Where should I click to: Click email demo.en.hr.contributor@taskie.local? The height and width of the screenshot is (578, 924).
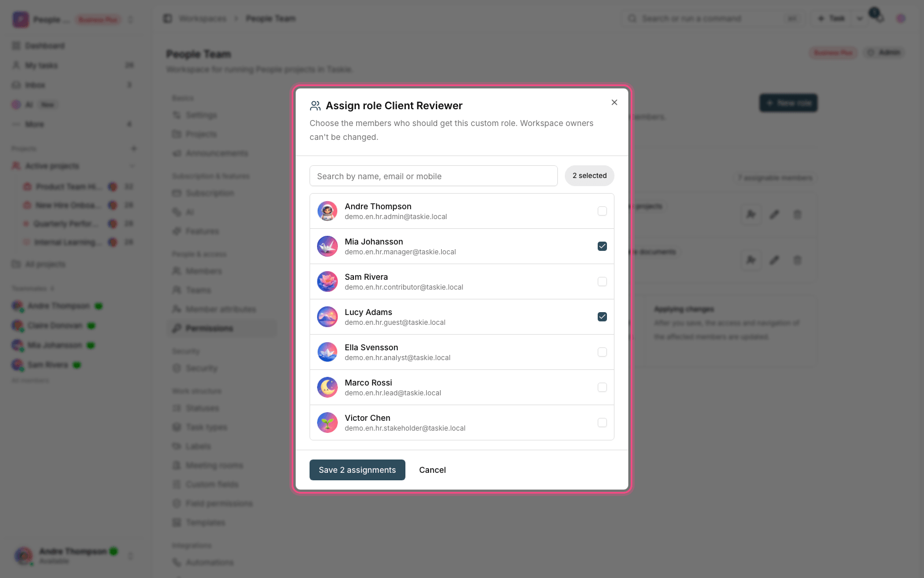(404, 287)
